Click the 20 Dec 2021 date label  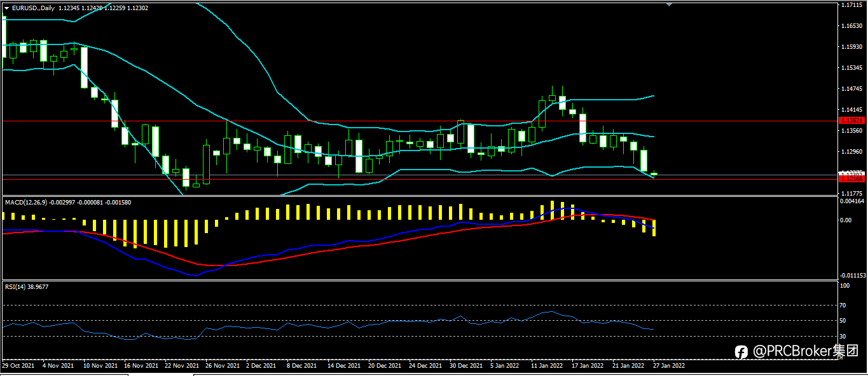coord(384,365)
